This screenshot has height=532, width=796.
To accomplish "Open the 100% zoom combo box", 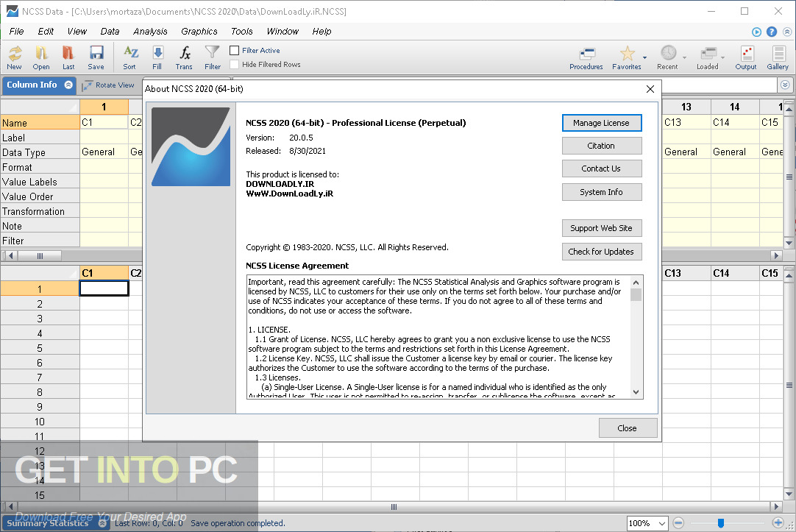I will (647, 523).
